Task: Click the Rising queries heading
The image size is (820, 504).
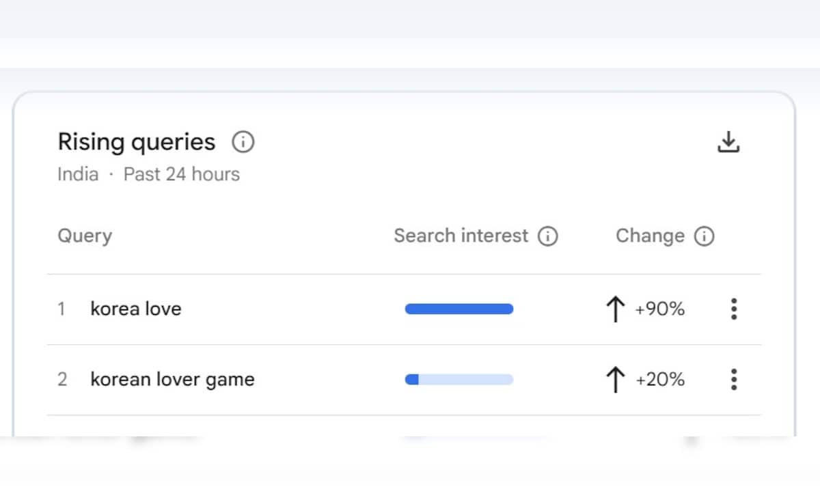Action: click(136, 142)
